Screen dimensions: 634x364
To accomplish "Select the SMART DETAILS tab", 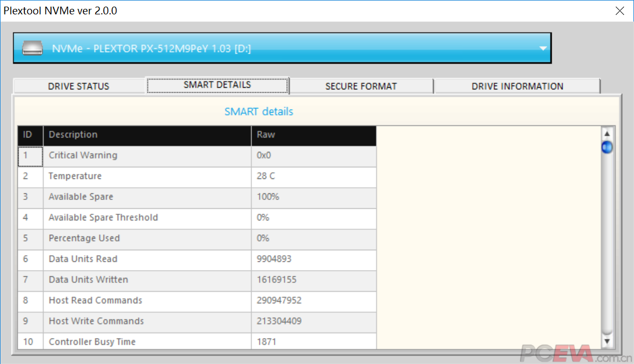I will 218,85.
